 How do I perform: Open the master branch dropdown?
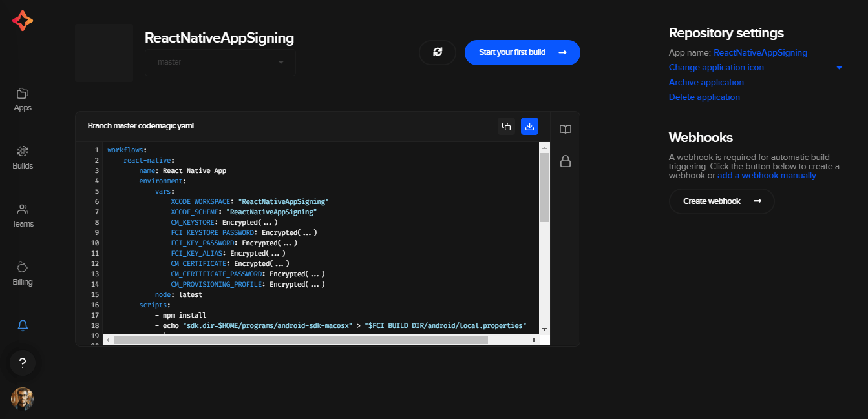(220, 62)
